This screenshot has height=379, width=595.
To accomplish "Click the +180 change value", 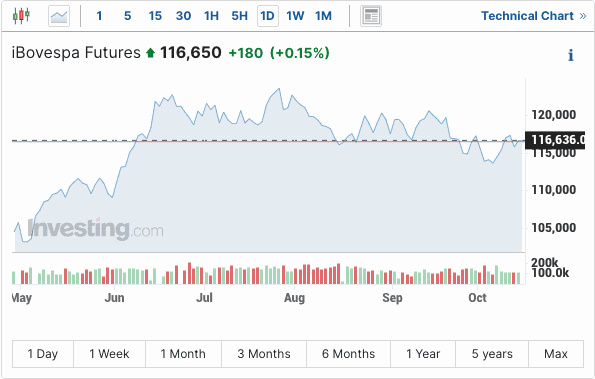I will (246, 53).
